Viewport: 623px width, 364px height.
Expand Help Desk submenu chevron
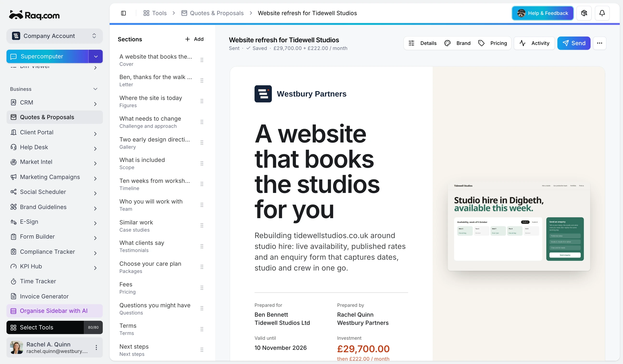pos(95,149)
